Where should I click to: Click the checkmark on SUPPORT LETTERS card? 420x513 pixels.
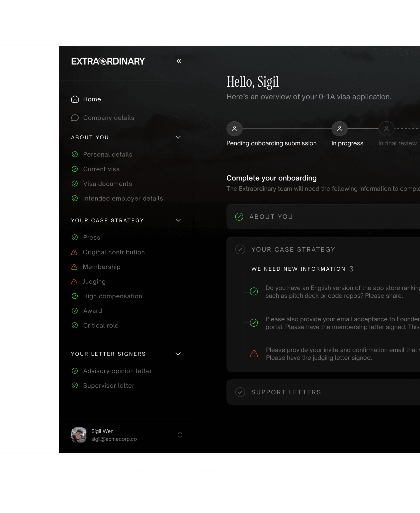240,392
